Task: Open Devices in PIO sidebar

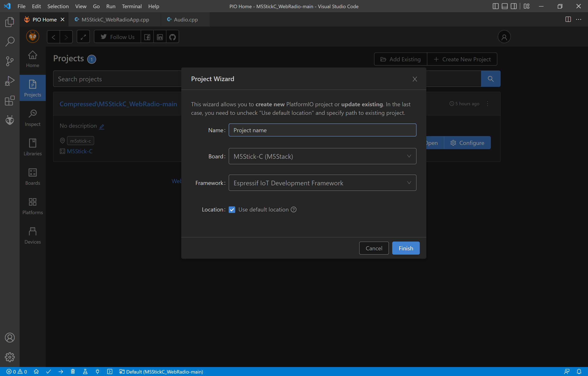Action: 32,235
